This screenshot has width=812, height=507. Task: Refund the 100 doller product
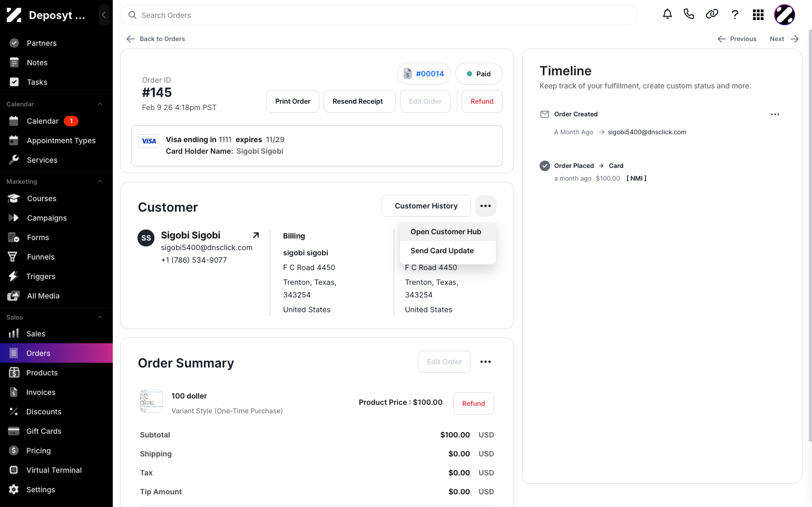(x=474, y=404)
